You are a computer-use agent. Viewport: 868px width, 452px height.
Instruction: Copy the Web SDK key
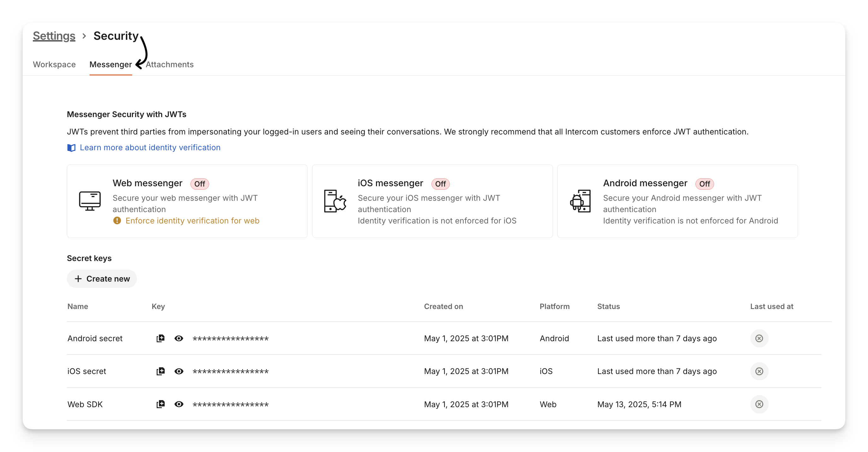tap(161, 404)
